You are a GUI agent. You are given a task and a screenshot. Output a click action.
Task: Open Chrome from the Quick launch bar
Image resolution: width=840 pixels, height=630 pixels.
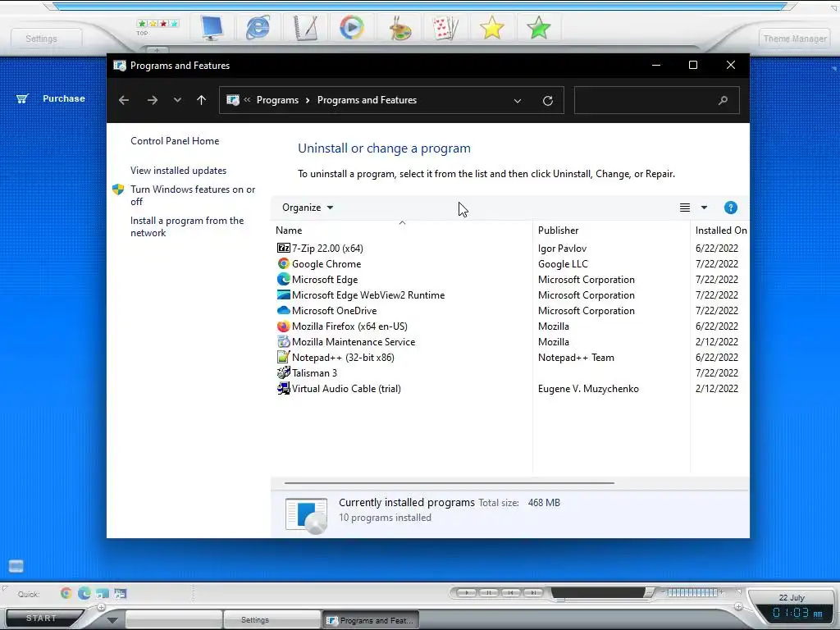pyautogui.click(x=66, y=593)
